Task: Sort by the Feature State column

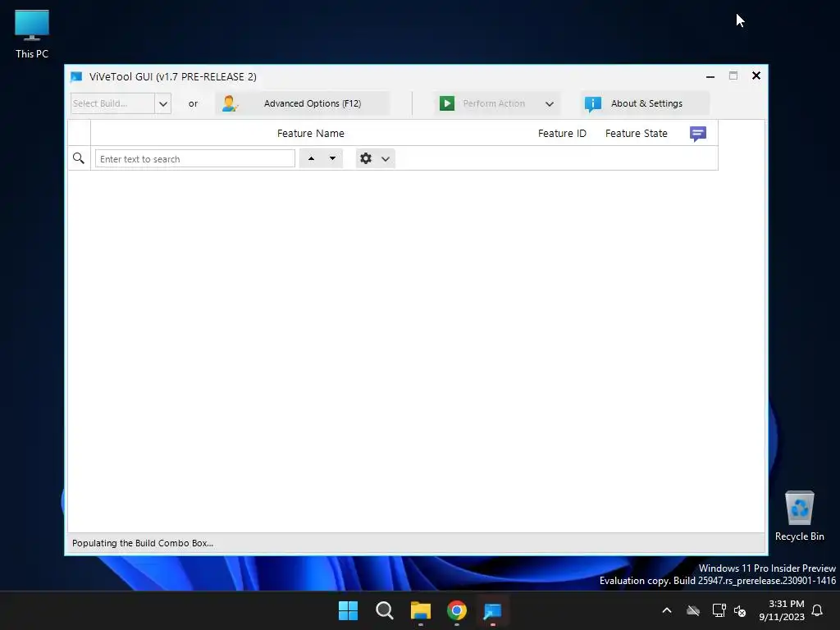Action: 636,134
